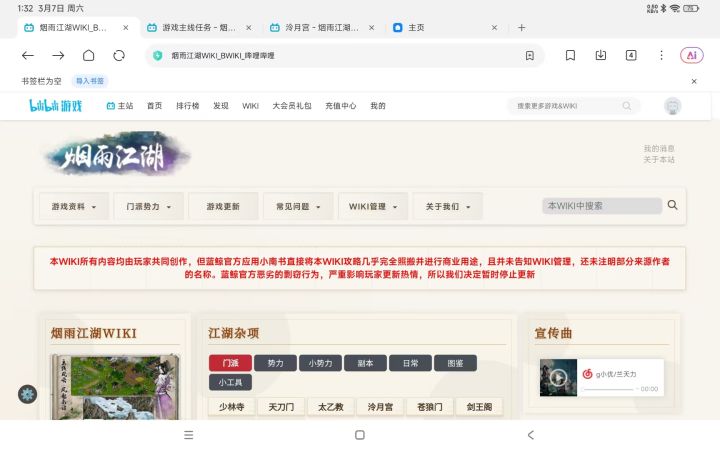Focus the 本WIKI中搜索 search field

(x=602, y=206)
